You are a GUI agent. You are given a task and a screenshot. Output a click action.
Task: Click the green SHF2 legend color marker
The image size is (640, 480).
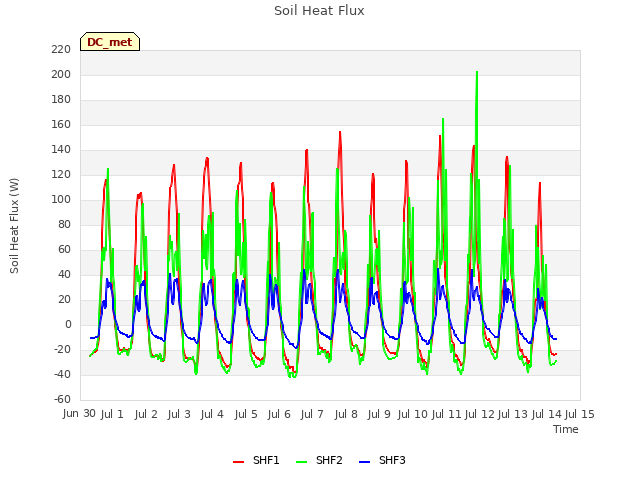point(301,462)
